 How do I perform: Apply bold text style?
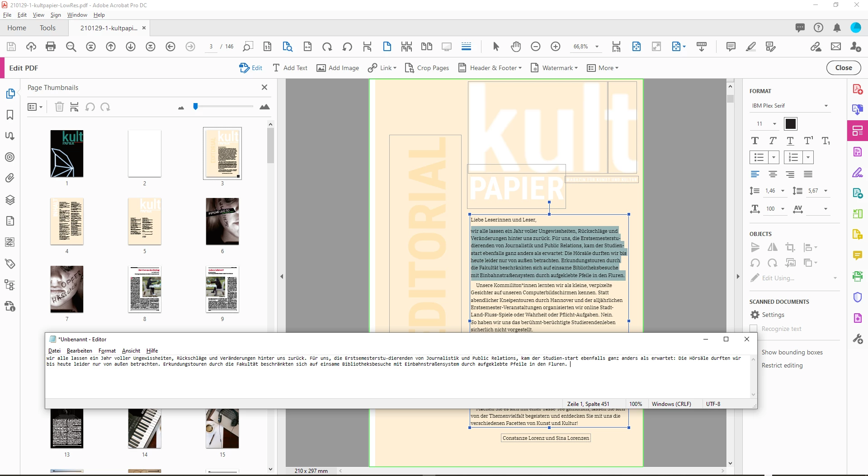point(755,141)
